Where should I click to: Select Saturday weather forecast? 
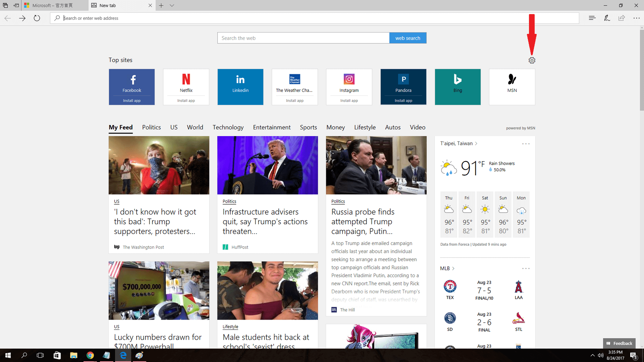coord(485,215)
